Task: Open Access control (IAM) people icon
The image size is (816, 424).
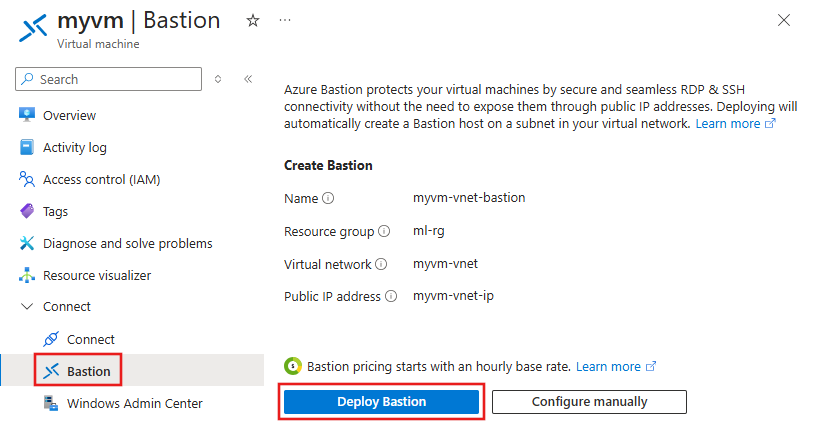Action: coord(27,179)
